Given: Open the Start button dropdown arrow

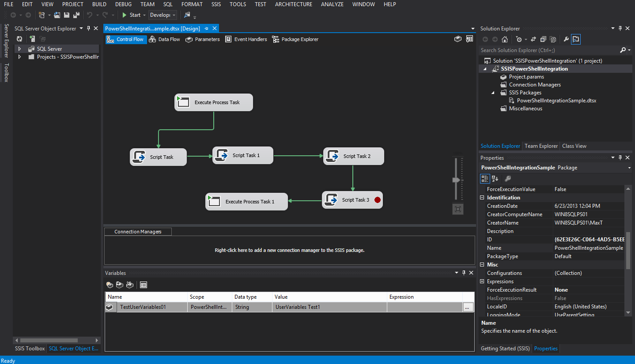Looking at the screenshot, I should 144,15.
